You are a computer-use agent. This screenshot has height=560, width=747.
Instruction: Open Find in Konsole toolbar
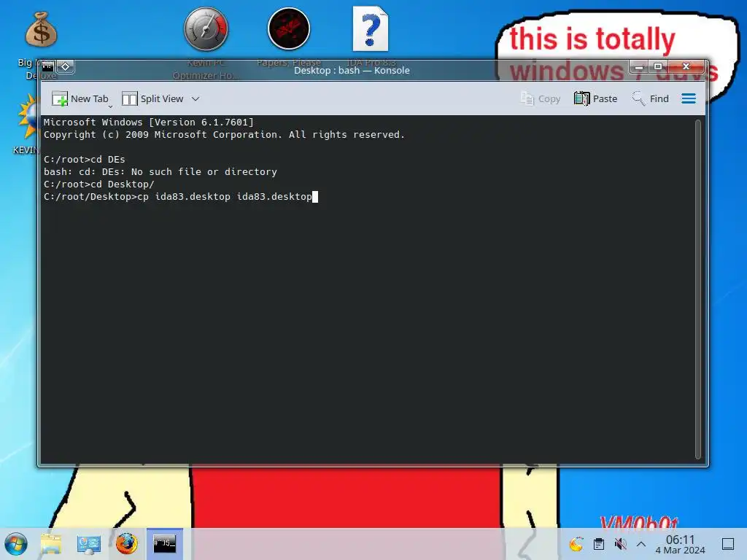pos(650,98)
